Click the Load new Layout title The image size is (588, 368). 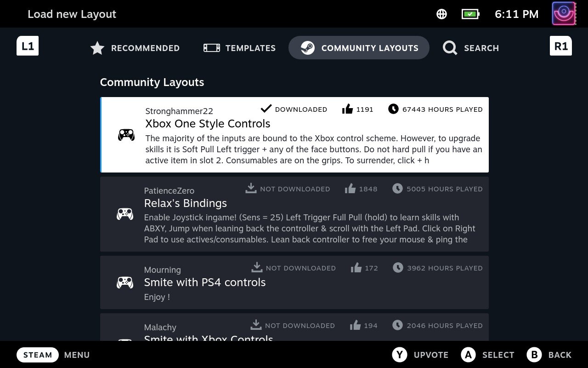tap(72, 14)
